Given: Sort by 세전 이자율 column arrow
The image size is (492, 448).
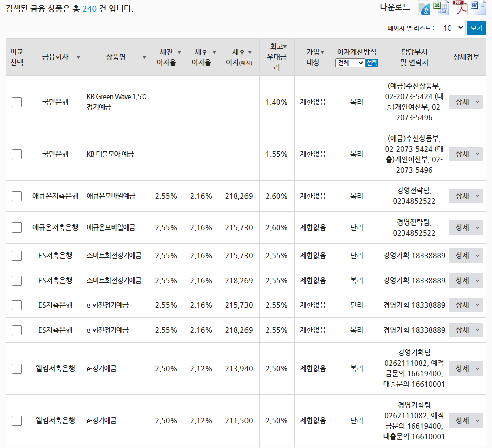Looking at the screenshot, I should point(179,52).
